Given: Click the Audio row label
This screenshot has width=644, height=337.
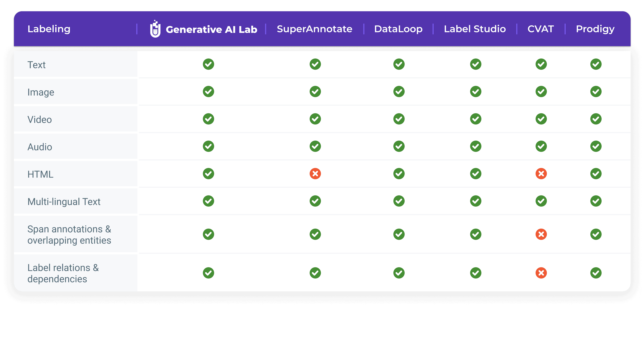Looking at the screenshot, I should coord(40,147).
